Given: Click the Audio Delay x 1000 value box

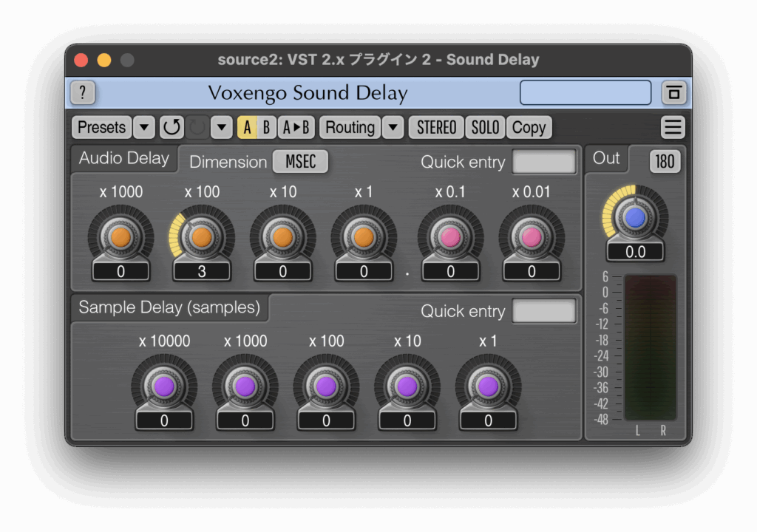Looking at the screenshot, I should 120,271.
